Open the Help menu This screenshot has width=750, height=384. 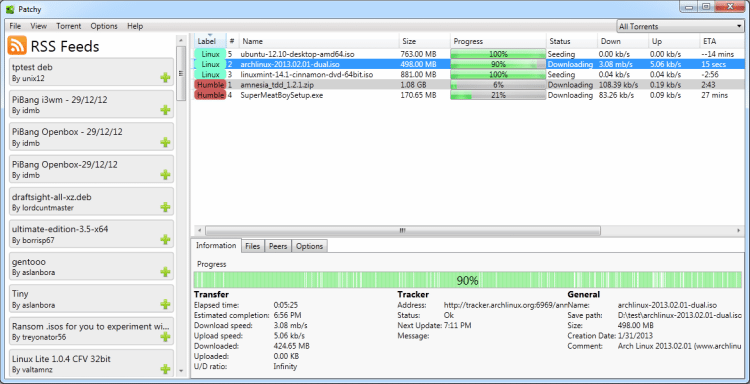tap(135, 26)
